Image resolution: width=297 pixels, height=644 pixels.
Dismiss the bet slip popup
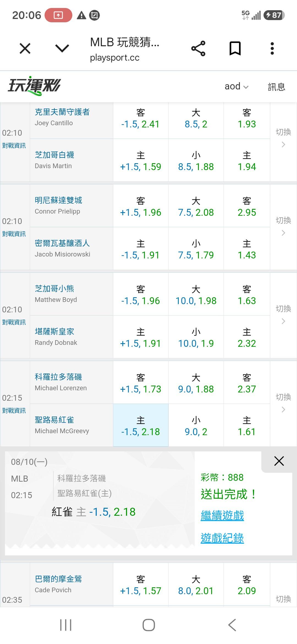tap(279, 461)
